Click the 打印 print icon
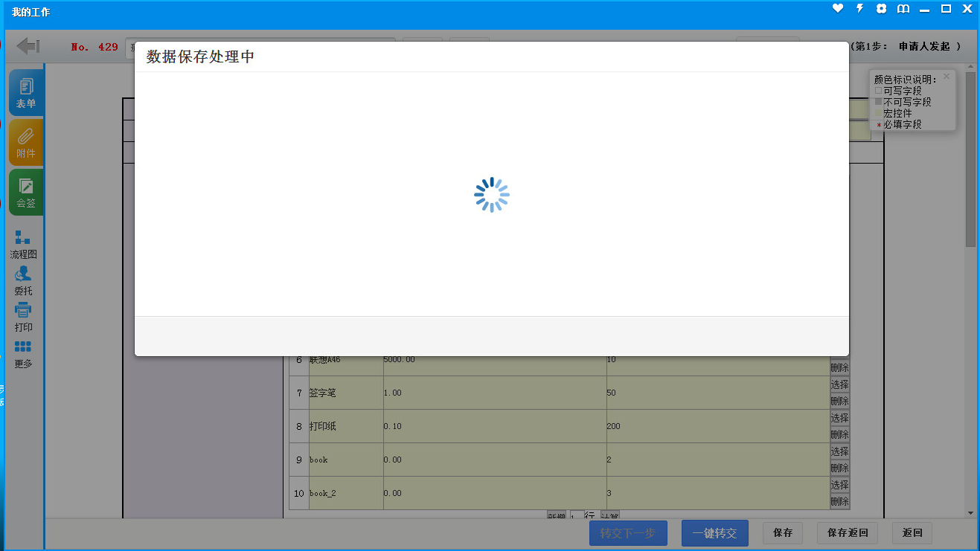This screenshot has height=551, width=980. (23, 317)
